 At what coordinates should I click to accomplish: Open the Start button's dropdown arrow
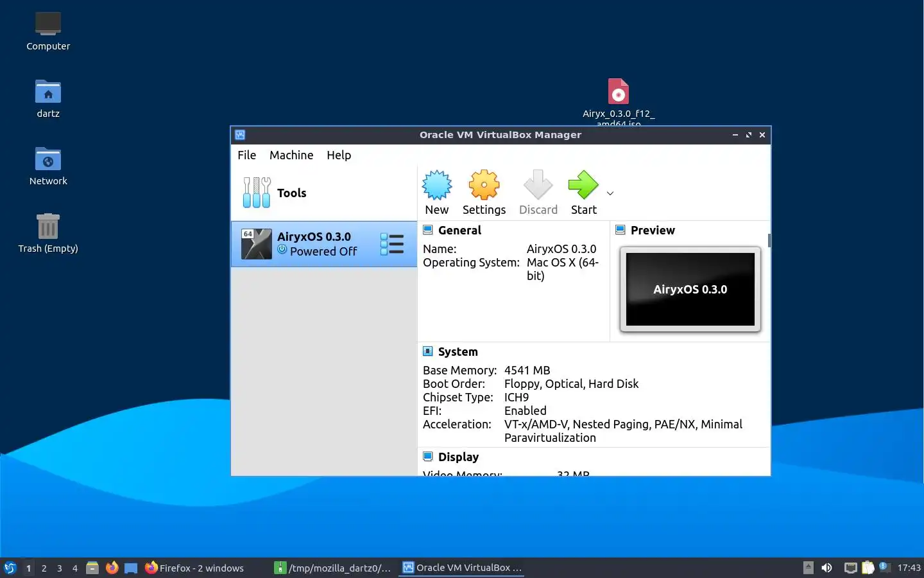[610, 193]
